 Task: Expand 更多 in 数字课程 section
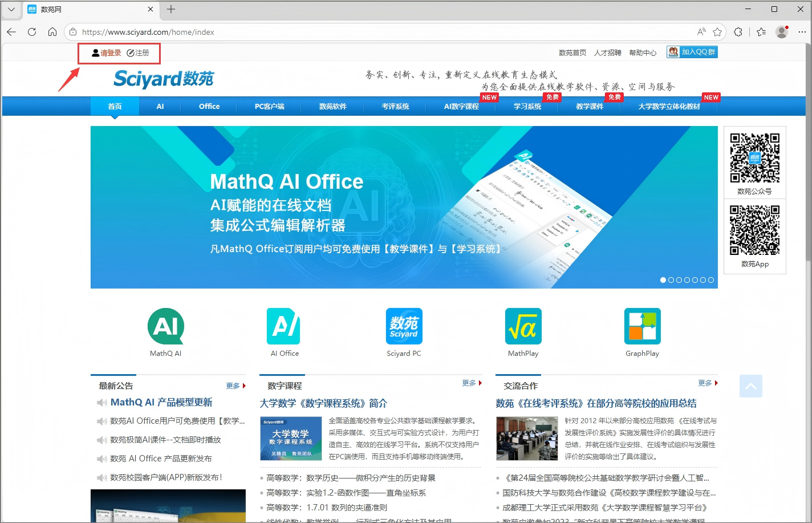point(472,383)
